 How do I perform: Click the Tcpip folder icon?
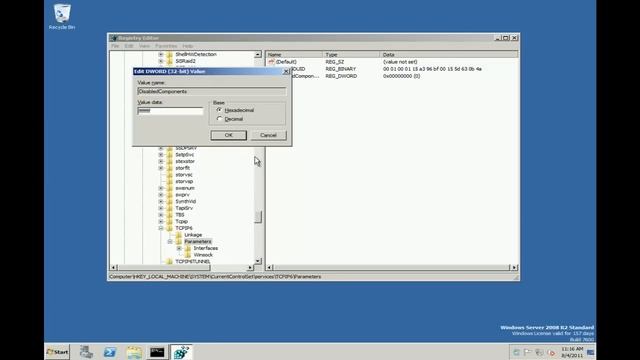click(x=170, y=221)
